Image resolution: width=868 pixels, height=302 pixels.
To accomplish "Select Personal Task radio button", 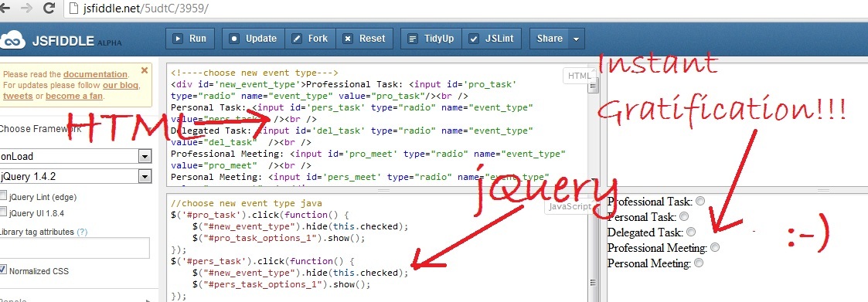I will tap(684, 216).
